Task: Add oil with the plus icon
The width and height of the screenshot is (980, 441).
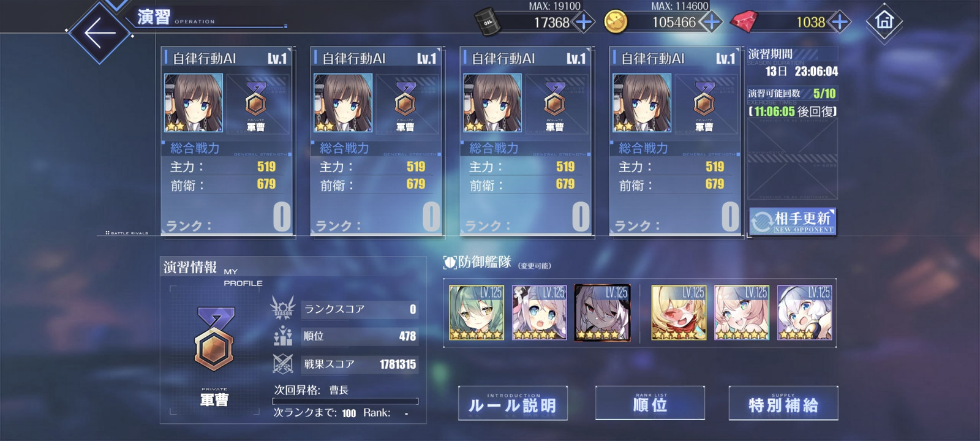Action: coord(584,23)
